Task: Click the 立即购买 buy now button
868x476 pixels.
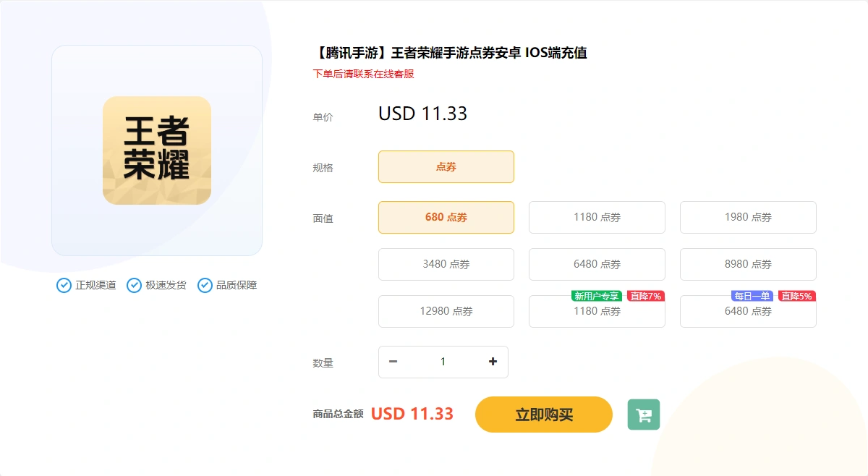Action: 544,415
